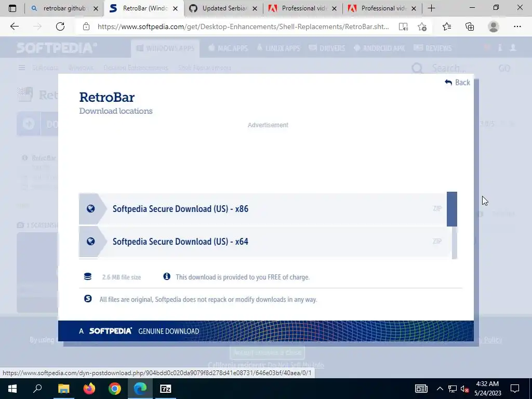This screenshot has height=399, width=532.
Task: Open File Explorer from taskbar
Action: (63, 389)
